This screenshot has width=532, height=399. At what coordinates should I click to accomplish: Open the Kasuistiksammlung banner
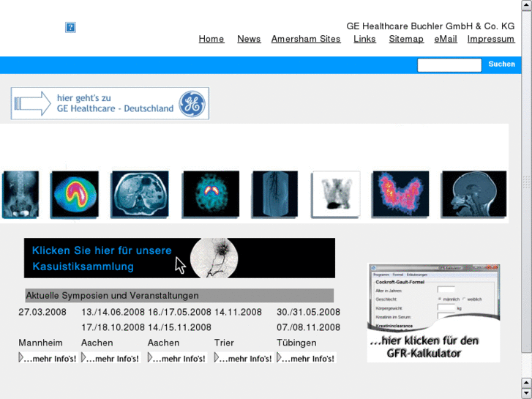[179, 258]
